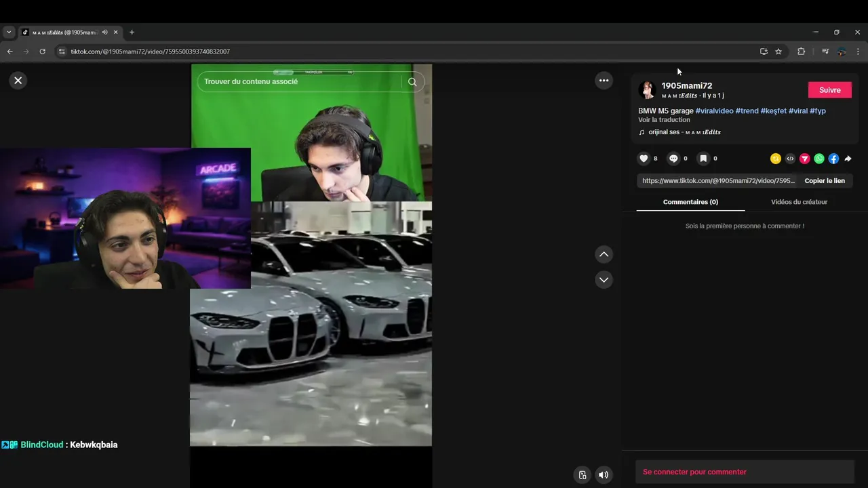
Task: Install app icon in address bar
Action: [x=764, y=52]
